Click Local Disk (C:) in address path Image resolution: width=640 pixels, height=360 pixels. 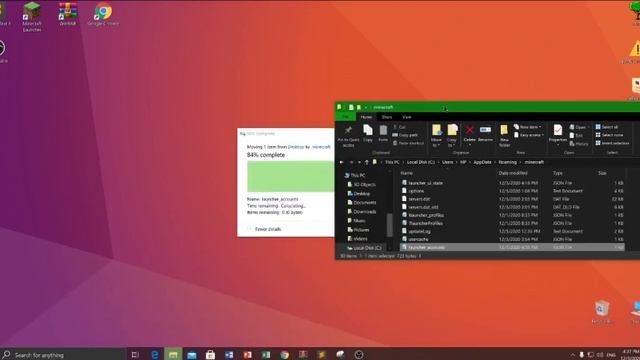[x=420, y=162]
